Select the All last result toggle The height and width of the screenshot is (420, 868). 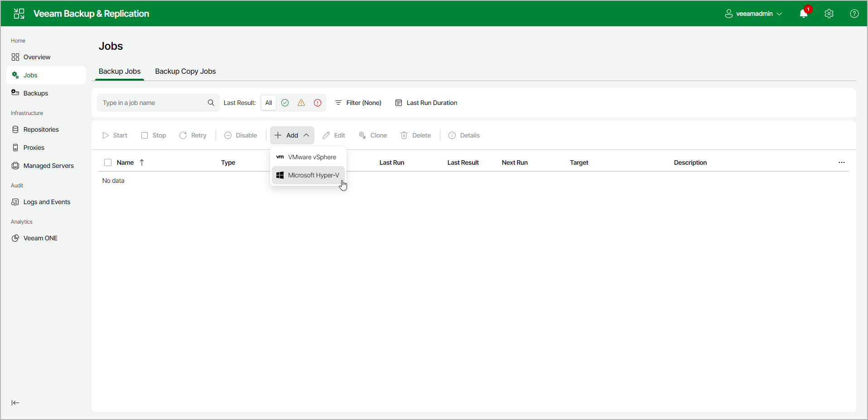(269, 103)
